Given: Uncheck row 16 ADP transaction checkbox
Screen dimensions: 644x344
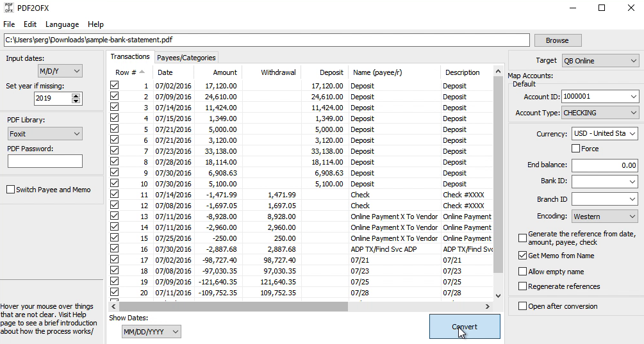Looking at the screenshot, I should pos(114,249).
